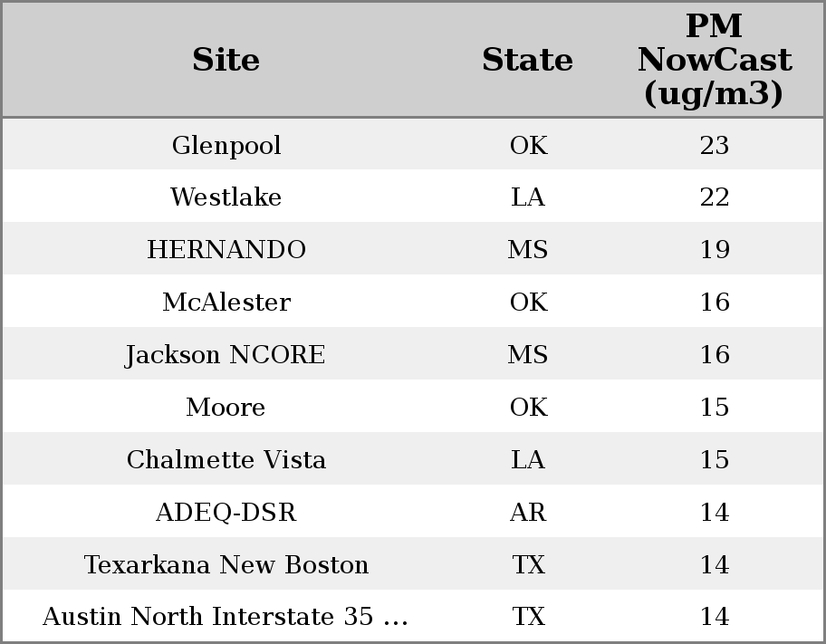Click the Site column header
The image size is (826, 644).
[226, 60]
